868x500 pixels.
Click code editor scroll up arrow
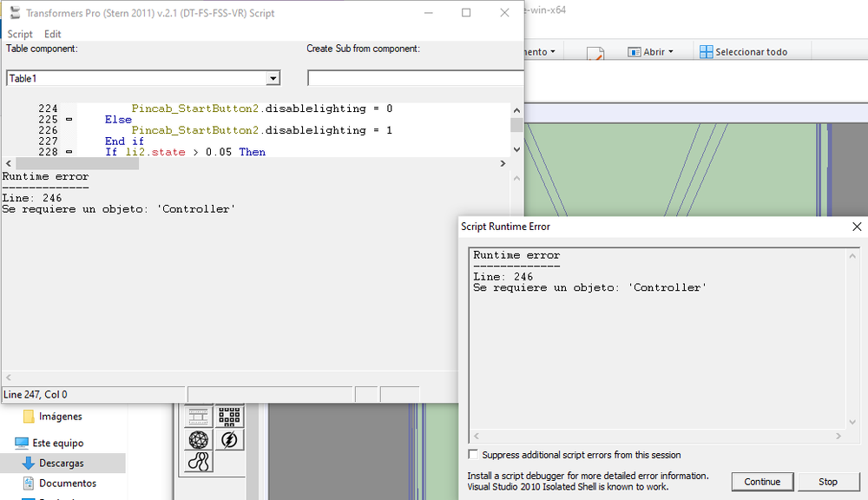516,110
